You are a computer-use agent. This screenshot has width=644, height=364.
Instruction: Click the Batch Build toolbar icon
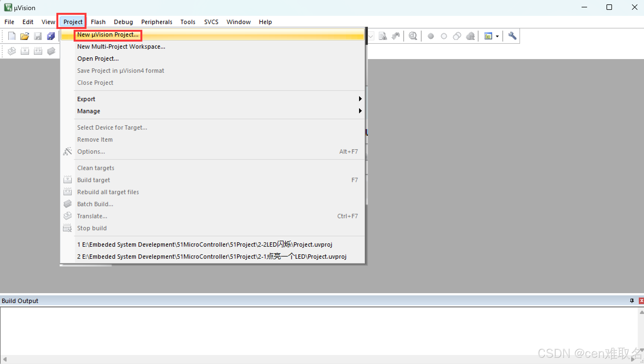coord(51,51)
